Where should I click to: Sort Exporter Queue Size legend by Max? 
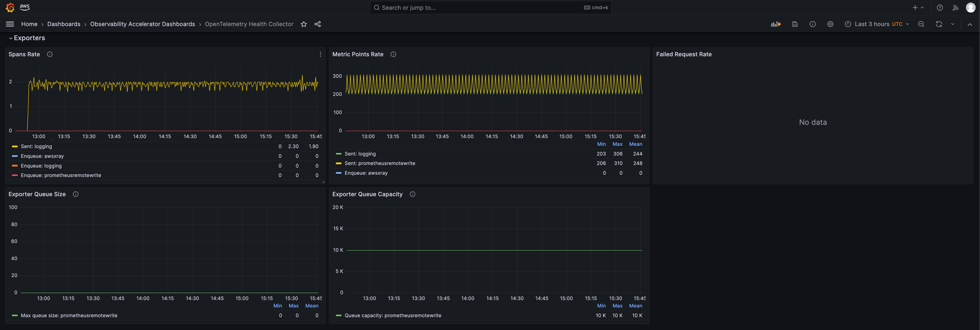tap(294, 306)
